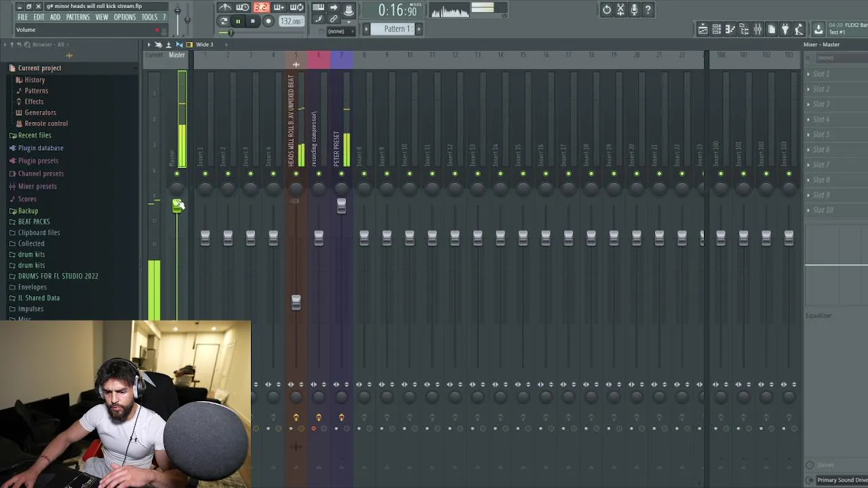Open the Pattern 1 selector
Image resolution: width=868 pixels, height=488 pixels.
[393, 28]
